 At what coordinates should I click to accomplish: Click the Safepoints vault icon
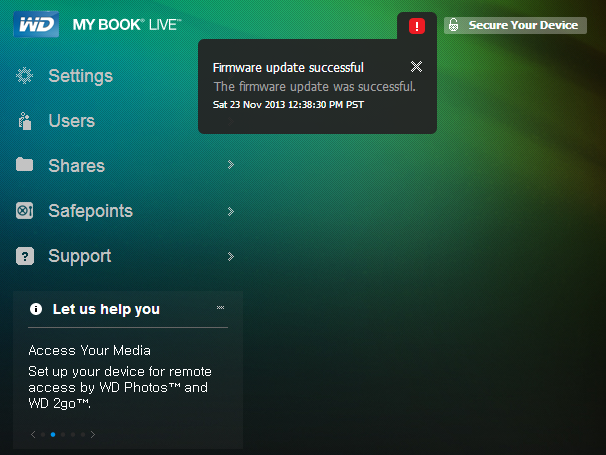click(x=25, y=211)
